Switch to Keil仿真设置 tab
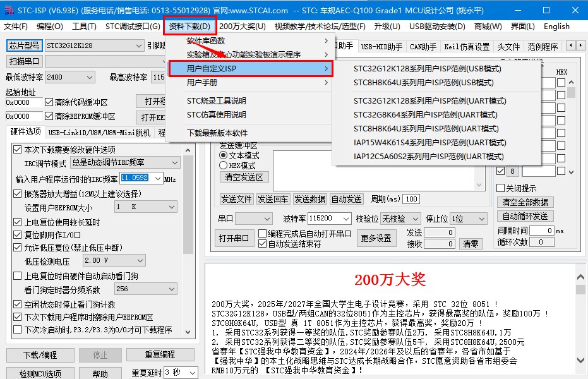588x379 pixels. click(467, 47)
